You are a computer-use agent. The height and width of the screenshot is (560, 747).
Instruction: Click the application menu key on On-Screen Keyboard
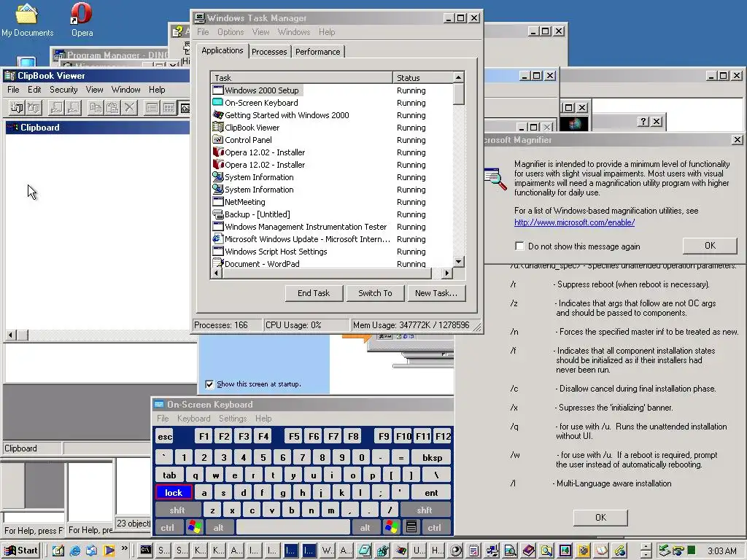click(x=411, y=528)
